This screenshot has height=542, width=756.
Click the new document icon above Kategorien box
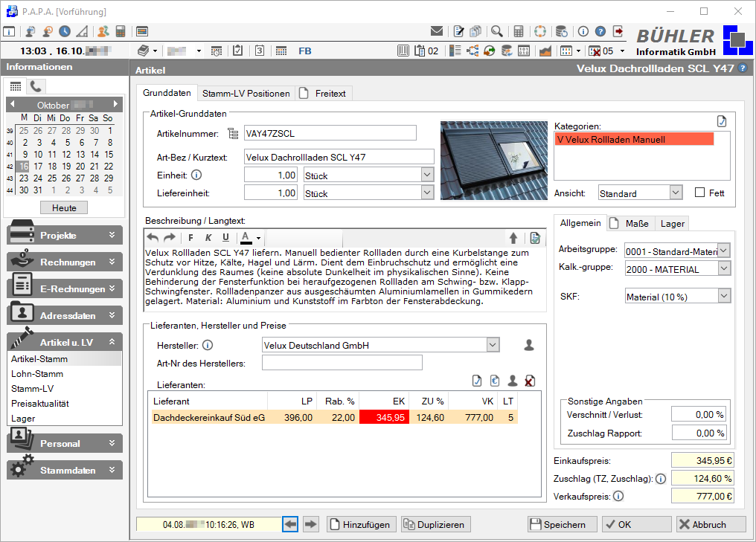[721, 121]
